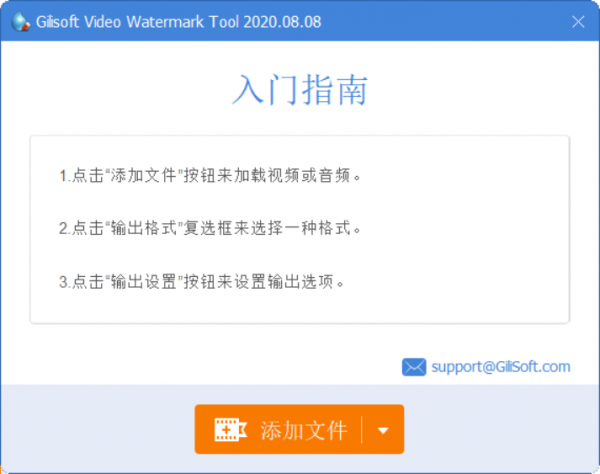Image resolution: width=600 pixels, height=474 pixels.
Task: Close the getting-started window with the X
Action: pos(578,22)
